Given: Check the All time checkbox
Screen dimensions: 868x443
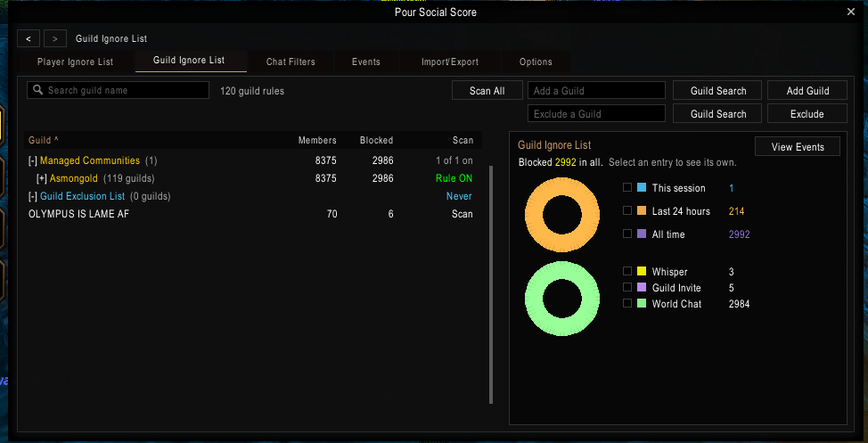Looking at the screenshot, I should tap(627, 234).
